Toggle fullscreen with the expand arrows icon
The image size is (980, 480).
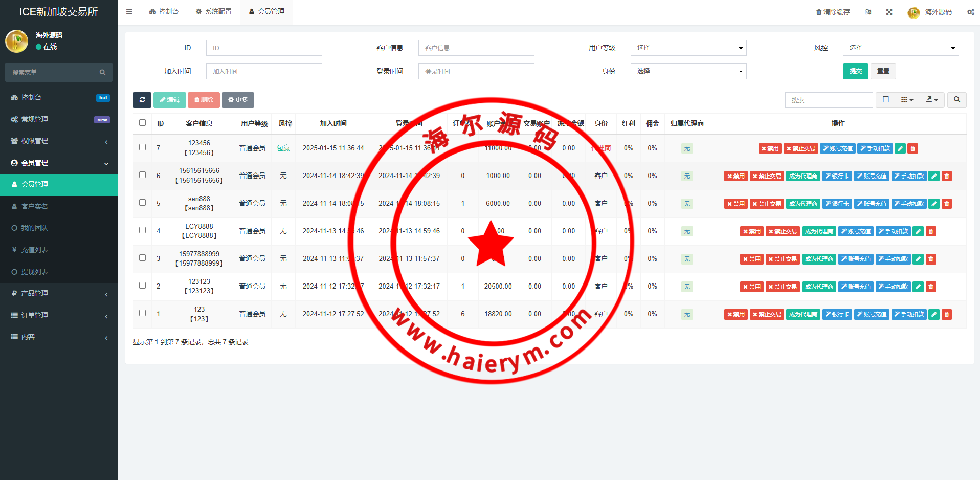click(889, 12)
